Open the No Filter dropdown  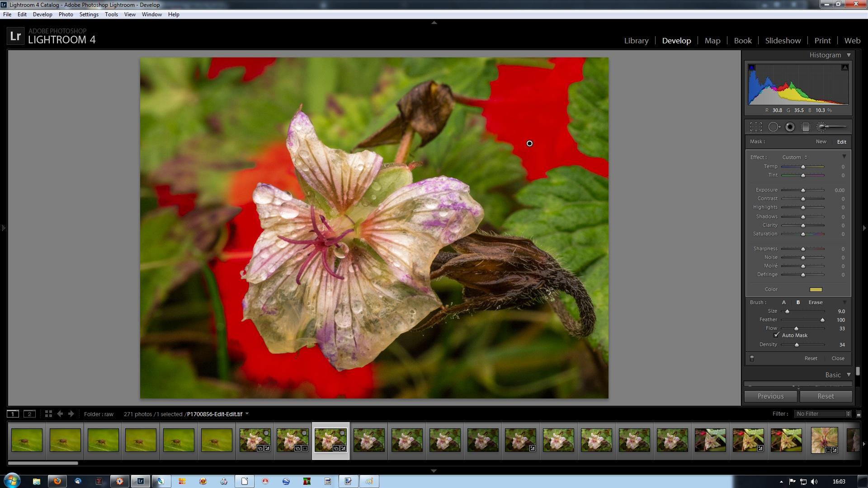823,414
